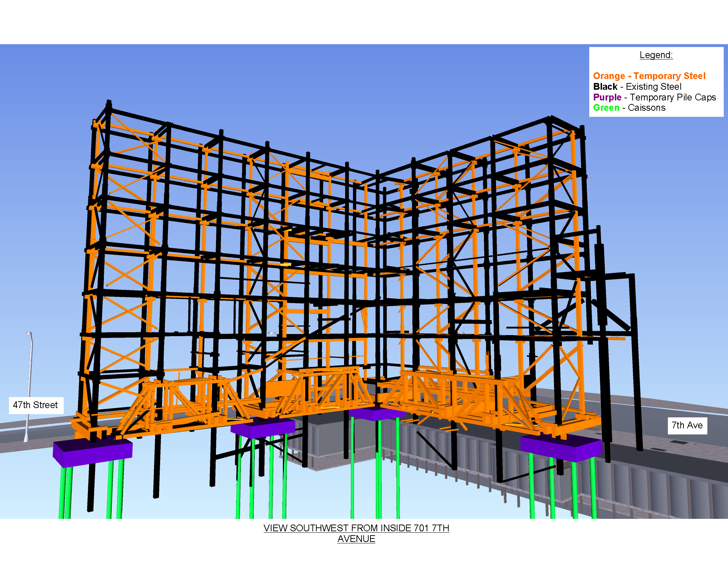Click the purple pile cap nearest 7th Ave
The width and height of the screenshot is (728, 563).
561,447
